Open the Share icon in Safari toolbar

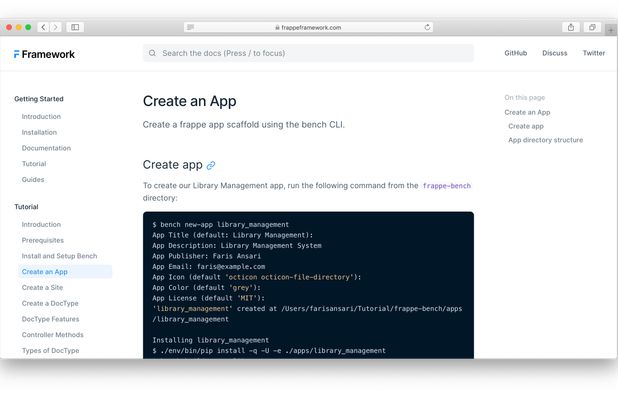571,27
